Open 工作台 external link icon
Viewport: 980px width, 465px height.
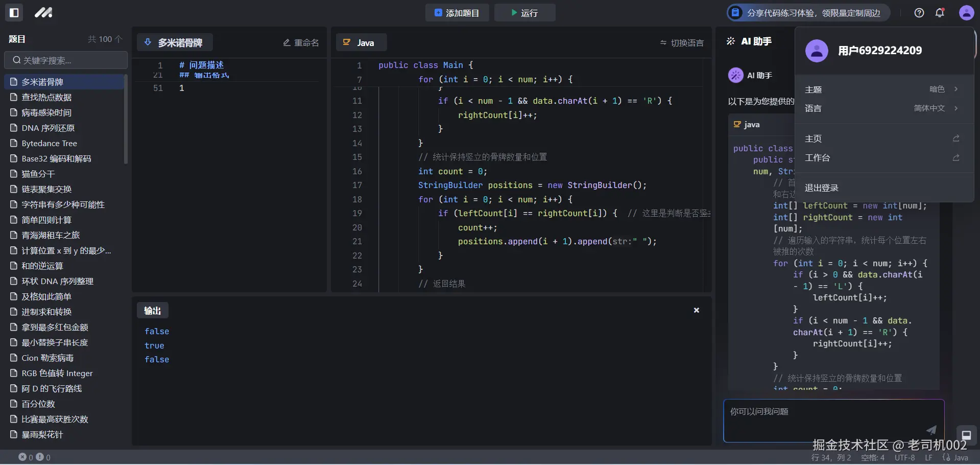click(956, 158)
